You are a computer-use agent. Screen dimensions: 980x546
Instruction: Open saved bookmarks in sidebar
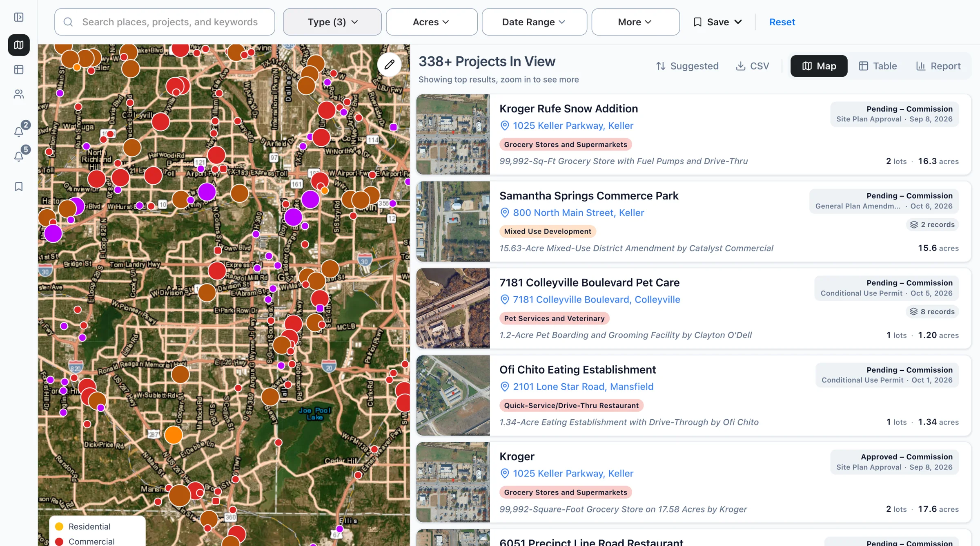(19, 187)
